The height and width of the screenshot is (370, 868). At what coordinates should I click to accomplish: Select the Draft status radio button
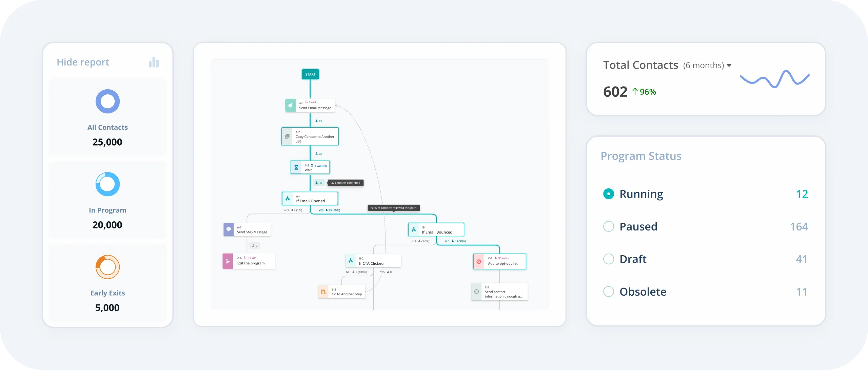(609, 259)
